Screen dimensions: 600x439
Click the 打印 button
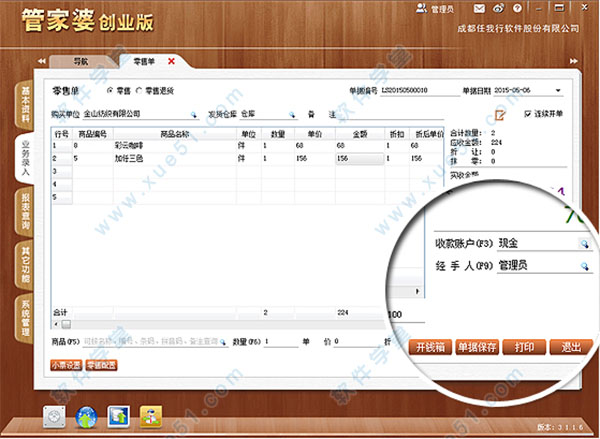click(x=524, y=347)
